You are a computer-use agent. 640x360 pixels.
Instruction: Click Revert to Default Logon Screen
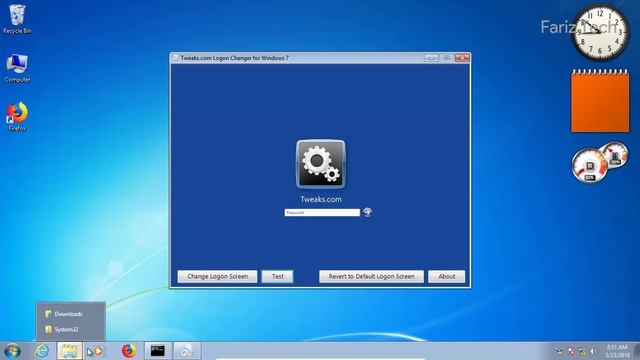[371, 276]
